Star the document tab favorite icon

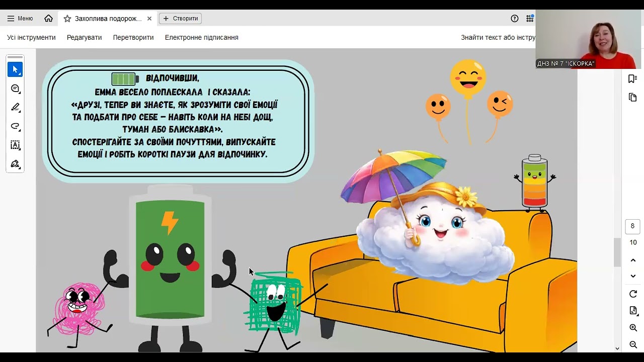(67, 19)
